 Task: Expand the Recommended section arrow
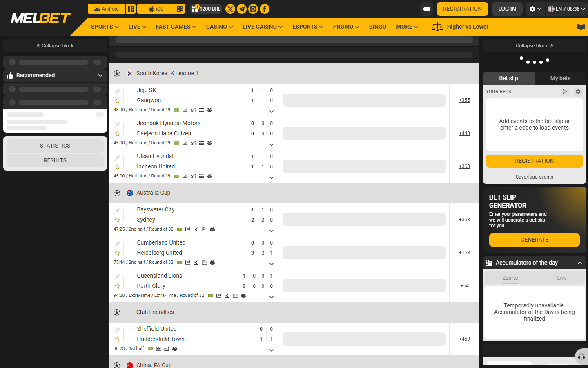pyautogui.click(x=100, y=76)
